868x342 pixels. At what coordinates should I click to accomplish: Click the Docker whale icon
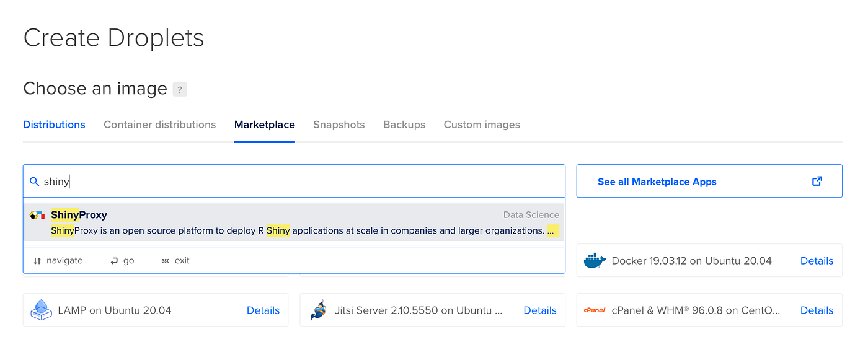point(594,261)
